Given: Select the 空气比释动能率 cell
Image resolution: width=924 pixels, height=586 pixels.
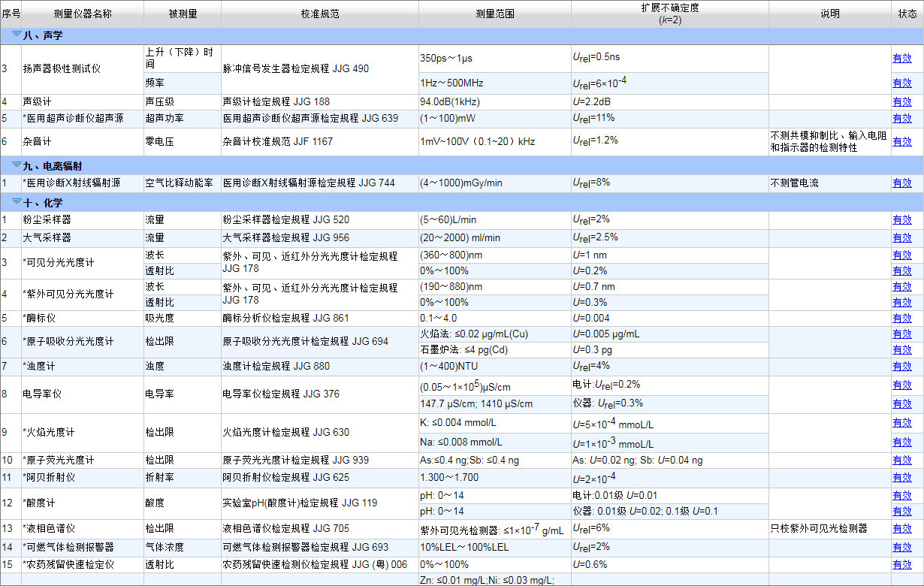Looking at the screenshot, I should (x=182, y=183).
